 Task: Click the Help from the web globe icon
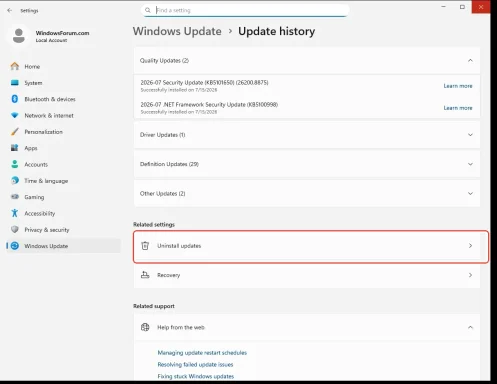(x=145, y=327)
